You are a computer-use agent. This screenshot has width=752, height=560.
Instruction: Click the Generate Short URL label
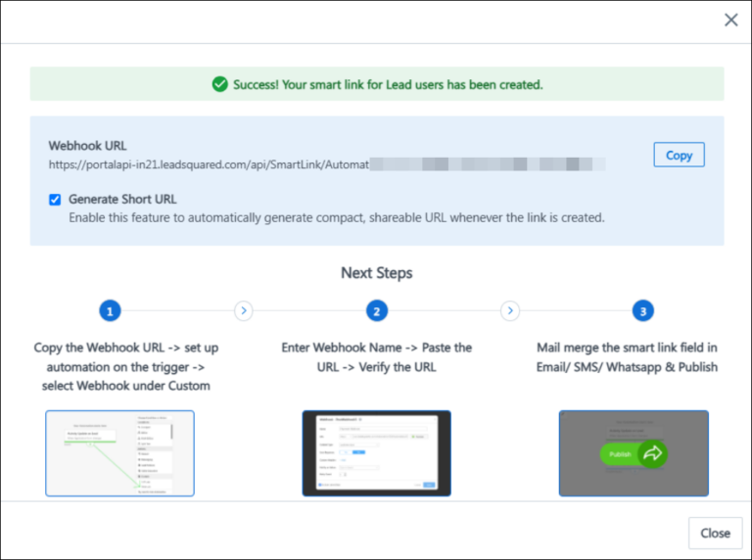tap(121, 200)
